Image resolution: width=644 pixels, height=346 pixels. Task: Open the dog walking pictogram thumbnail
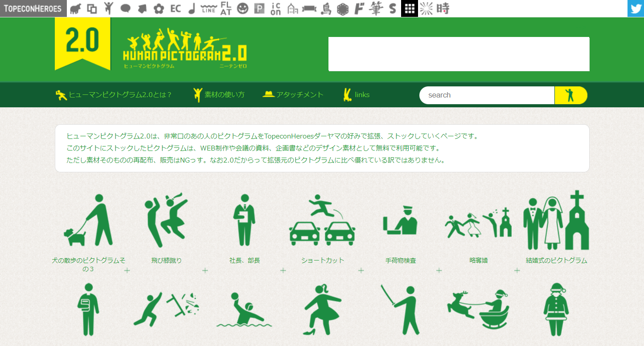click(x=89, y=220)
